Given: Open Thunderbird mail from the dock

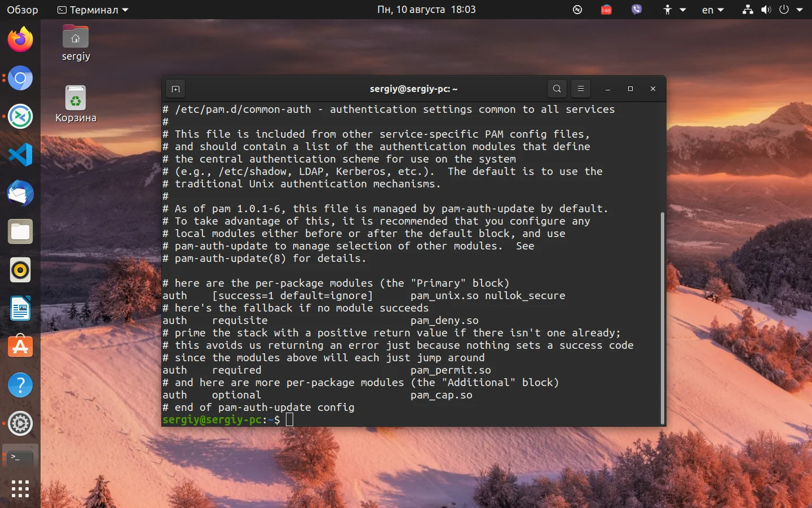Looking at the screenshot, I should coord(20,193).
